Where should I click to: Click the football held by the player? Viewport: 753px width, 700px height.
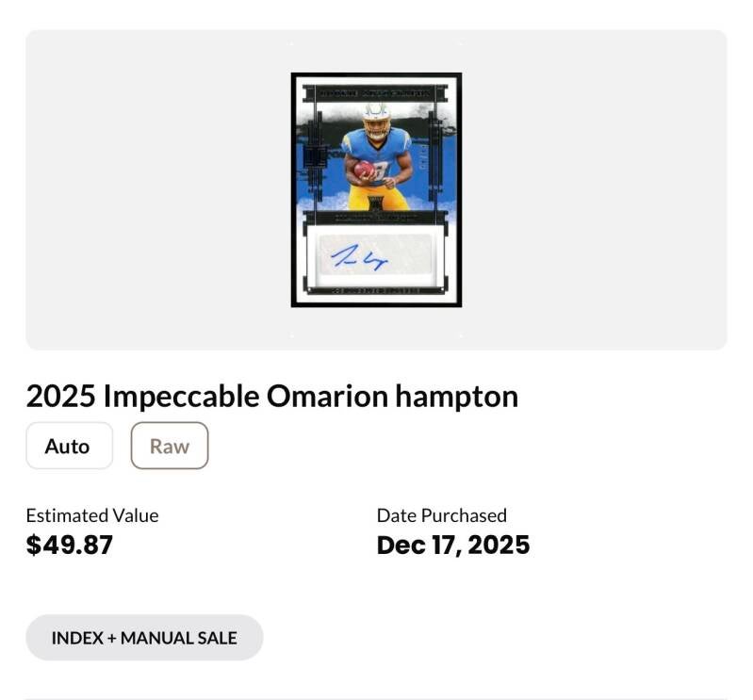pyautogui.click(x=364, y=170)
